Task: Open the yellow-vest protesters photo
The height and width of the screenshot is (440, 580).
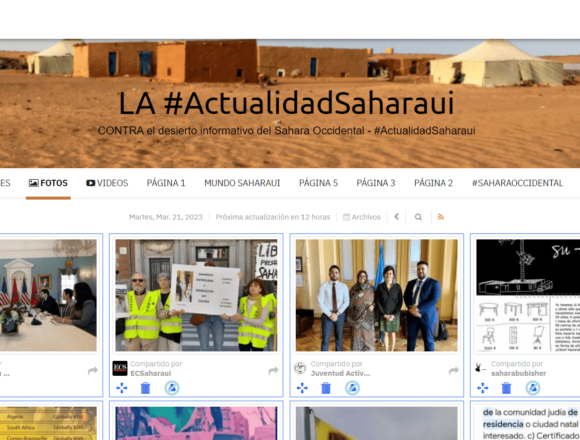Action: click(x=196, y=295)
